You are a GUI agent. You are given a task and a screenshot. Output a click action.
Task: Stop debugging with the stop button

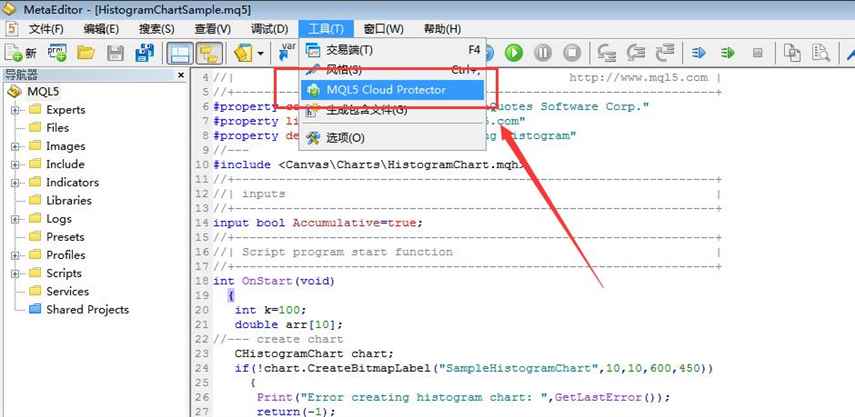point(572,53)
